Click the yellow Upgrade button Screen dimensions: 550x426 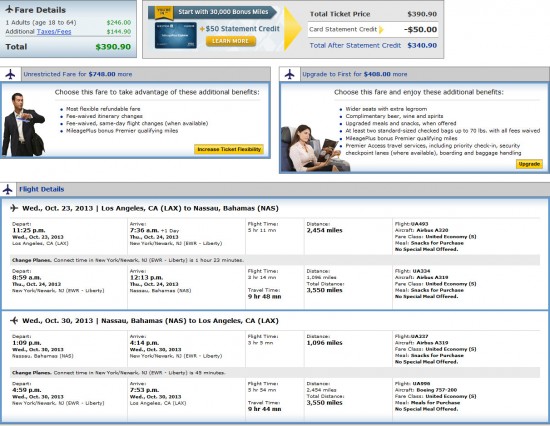(x=529, y=164)
